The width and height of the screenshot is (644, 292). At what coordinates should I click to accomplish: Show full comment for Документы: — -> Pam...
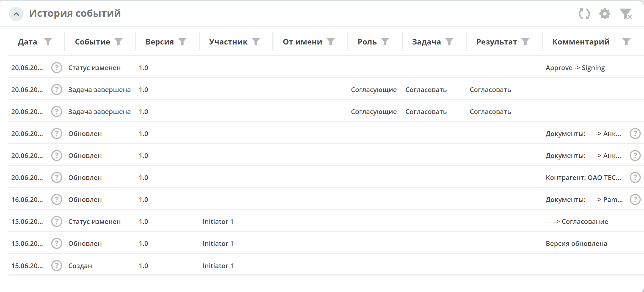pyautogui.click(x=635, y=199)
